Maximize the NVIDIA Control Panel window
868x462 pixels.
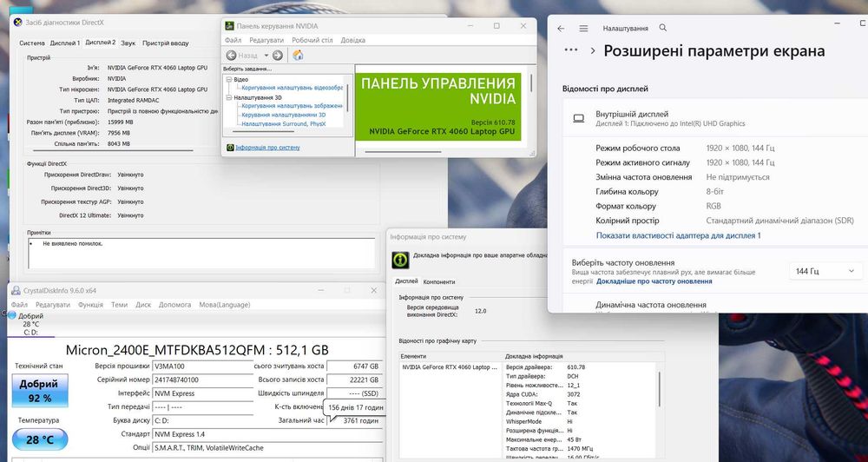tap(496, 26)
